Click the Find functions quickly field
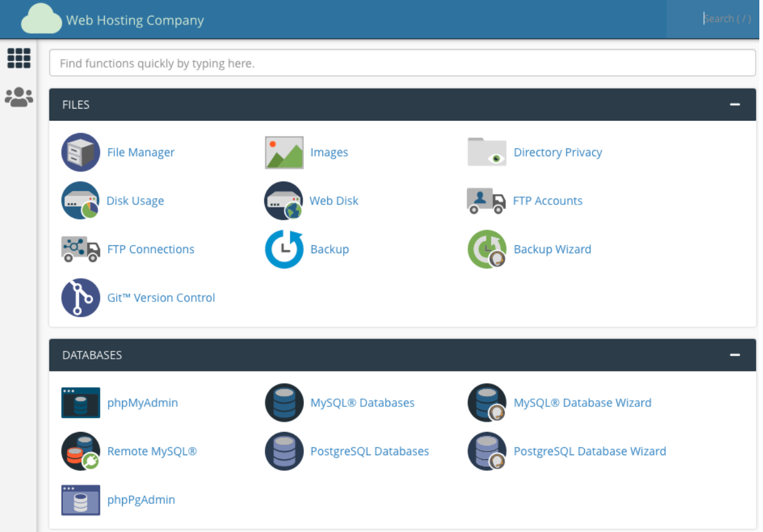 click(402, 63)
